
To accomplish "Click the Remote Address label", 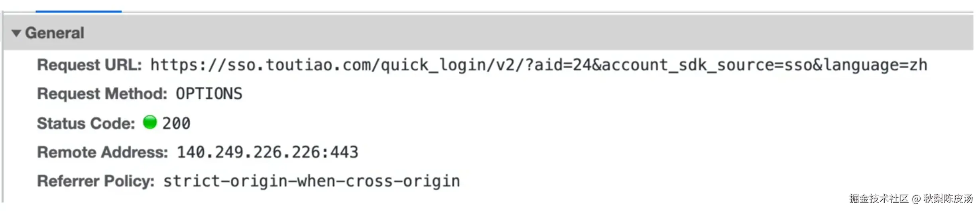I will (102, 152).
